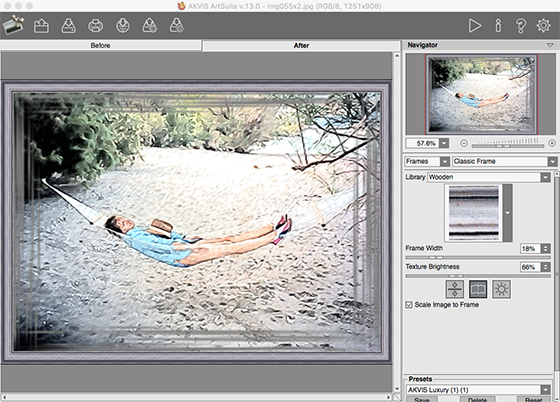Image resolution: width=560 pixels, height=402 pixels.
Task: Click the Frame Width slider track
Action: (x=478, y=257)
